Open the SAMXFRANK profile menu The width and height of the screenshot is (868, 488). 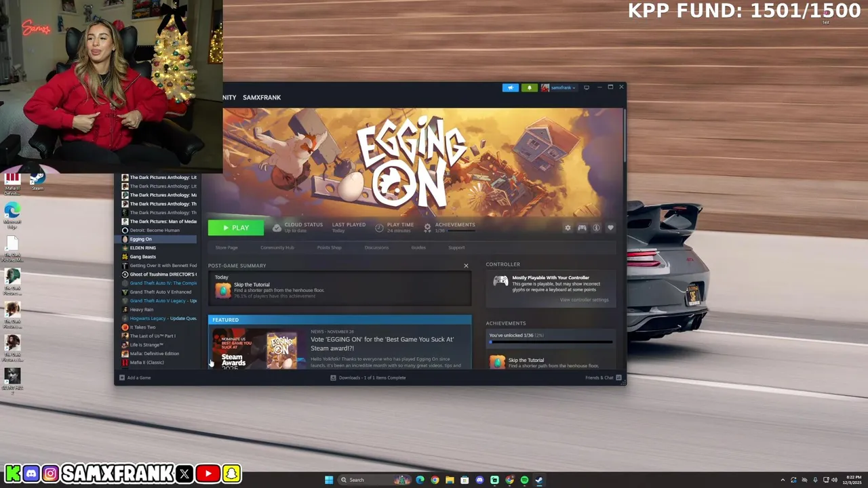pos(262,98)
